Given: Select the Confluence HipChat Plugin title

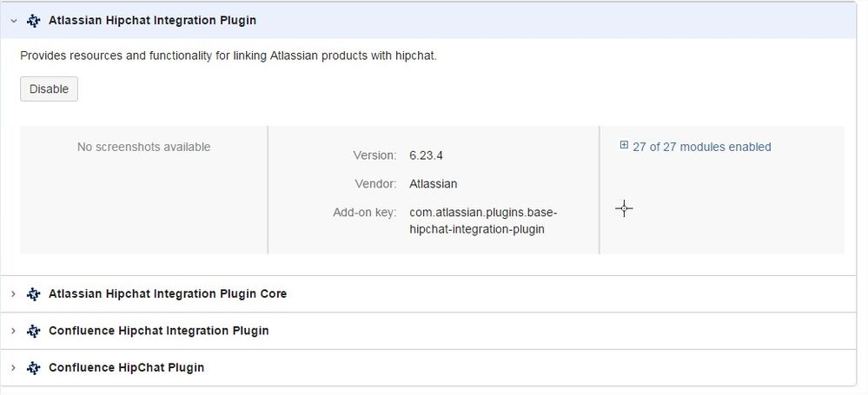Looking at the screenshot, I should pos(126,368).
